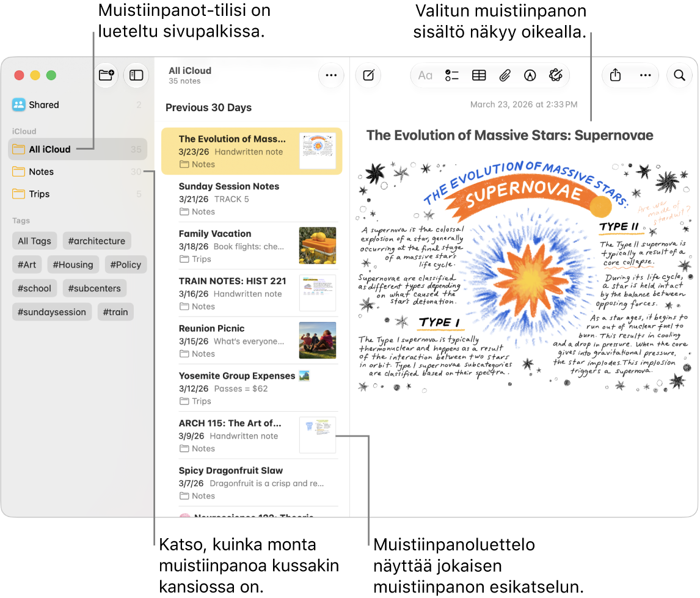Screen dimensions: 700x598
Task: Add a table to the note
Action: click(479, 75)
